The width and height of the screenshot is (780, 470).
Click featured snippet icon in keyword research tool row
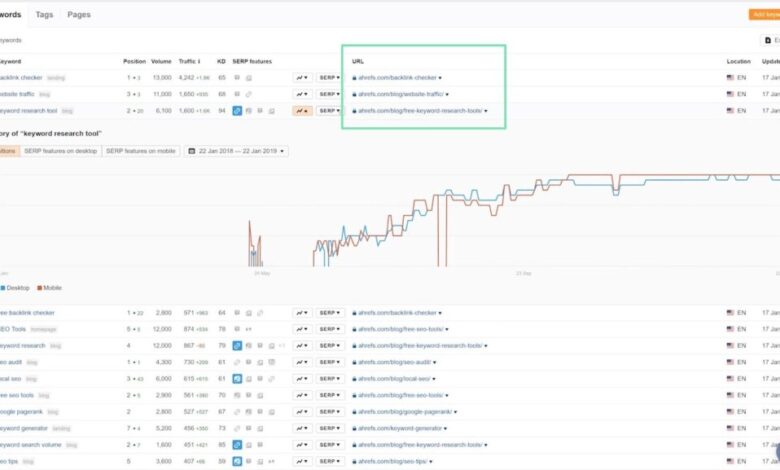[237, 111]
